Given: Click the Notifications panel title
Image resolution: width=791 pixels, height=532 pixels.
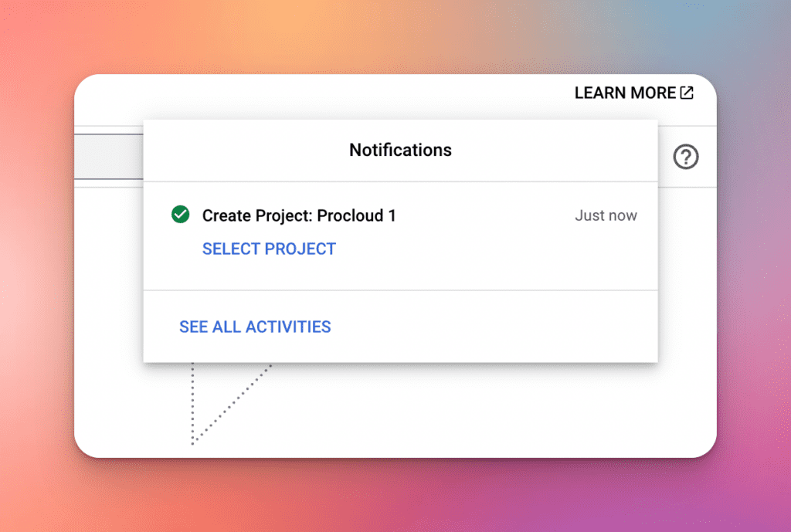Looking at the screenshot, I should coord(400,150).
